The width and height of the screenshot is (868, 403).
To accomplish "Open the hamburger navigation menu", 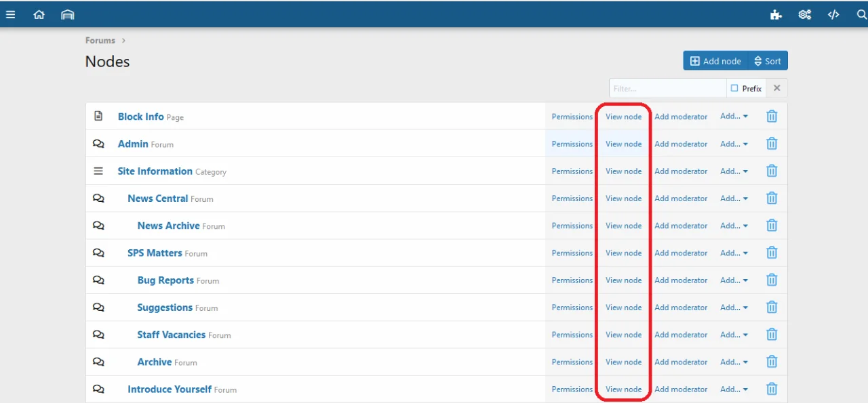I will pos(10,14).
